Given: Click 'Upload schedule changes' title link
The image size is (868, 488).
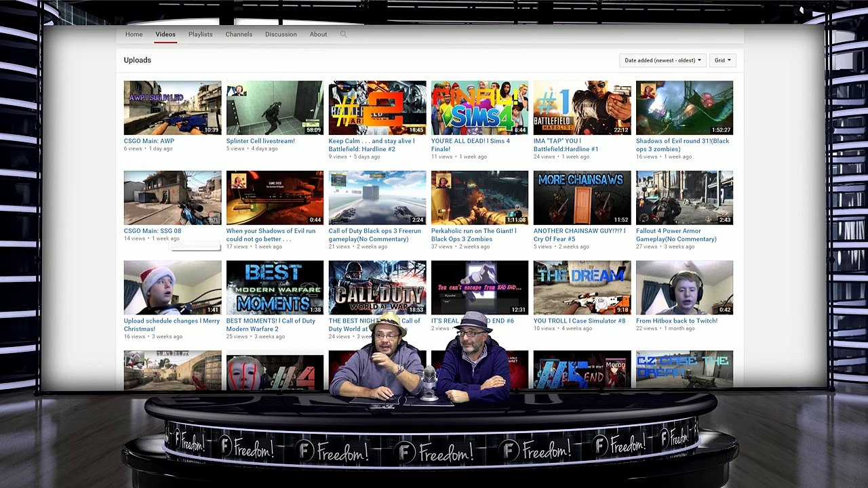Looking at the screenshot, I should click(172, 325).
